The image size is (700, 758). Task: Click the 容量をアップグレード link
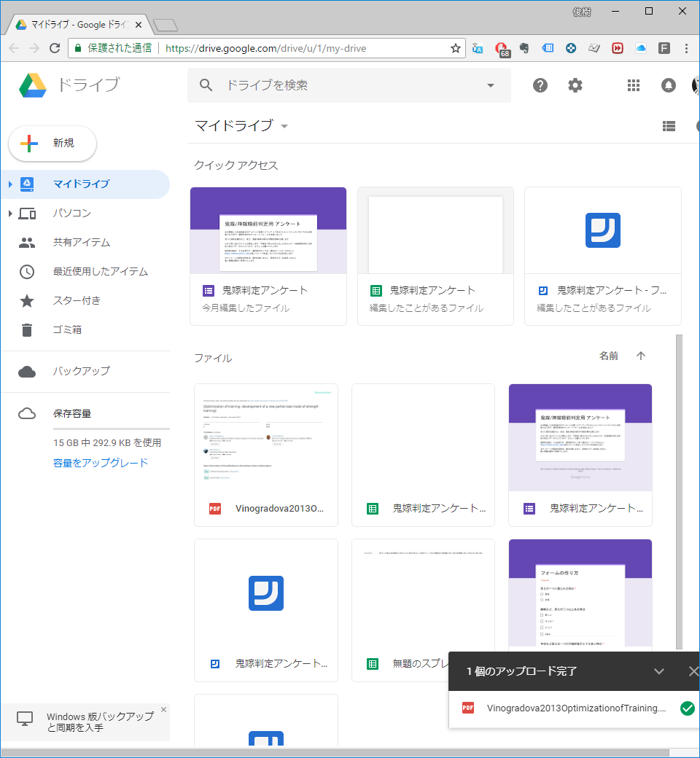pyautogui.click(x=100, y=463)
